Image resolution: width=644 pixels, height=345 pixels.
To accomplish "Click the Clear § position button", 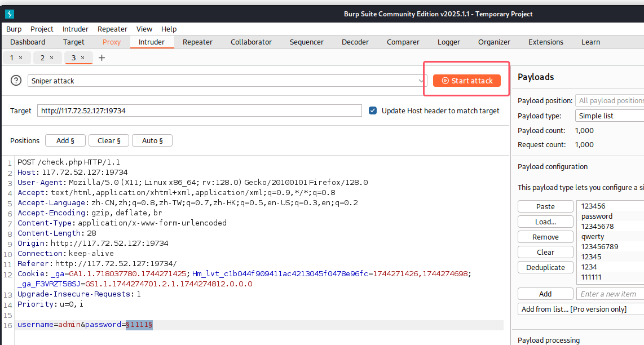I will tap(109, 140).
